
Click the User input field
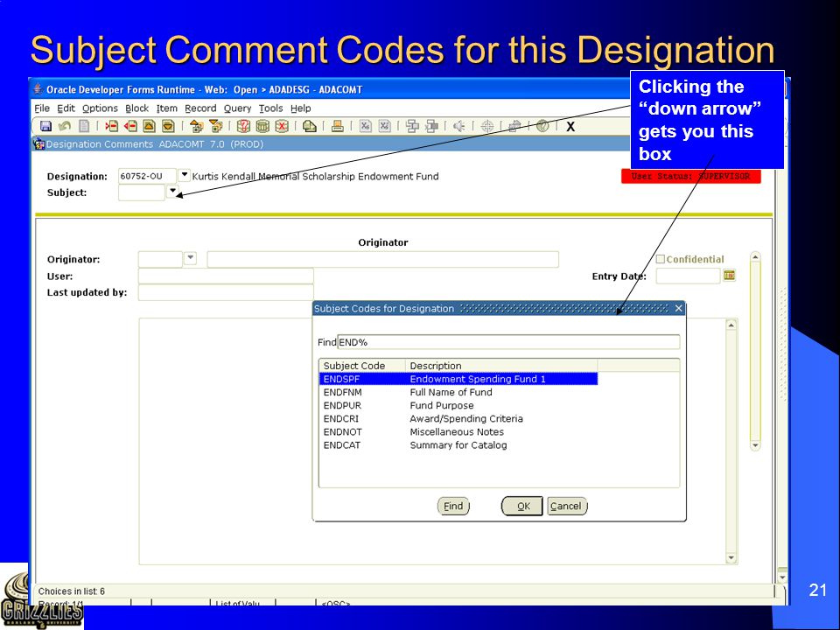coord(226,276)
